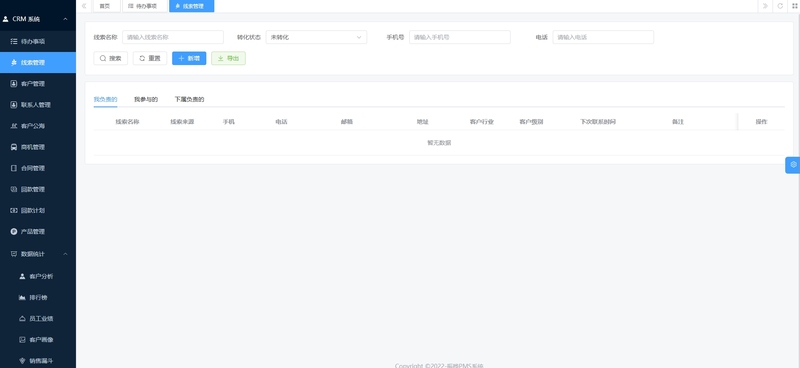The width and height of the screenshot is (800, 368).
Task: Click the refresh icon in top bar
Action: 780,6
